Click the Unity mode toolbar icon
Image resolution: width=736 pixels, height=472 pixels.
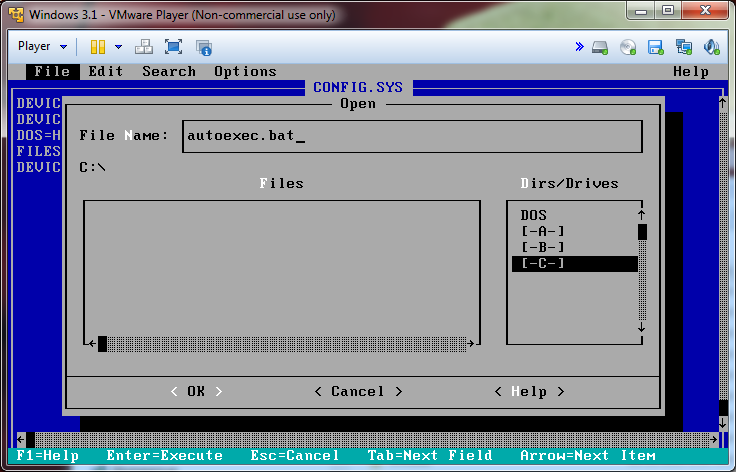pos(204,47)
